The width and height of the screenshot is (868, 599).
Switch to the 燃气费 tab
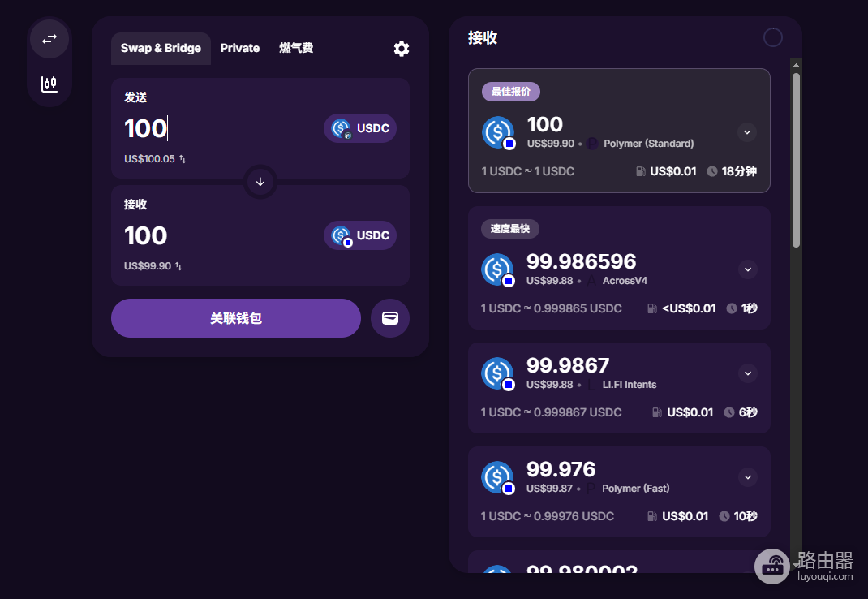point(296,48)
